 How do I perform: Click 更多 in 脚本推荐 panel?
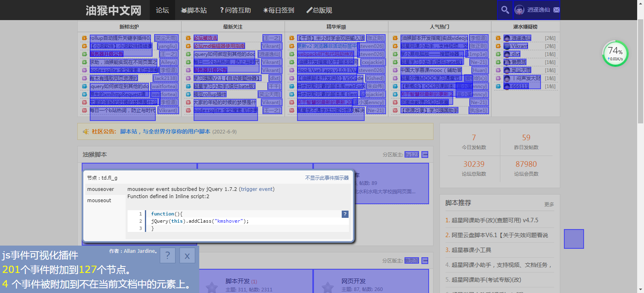549,204
